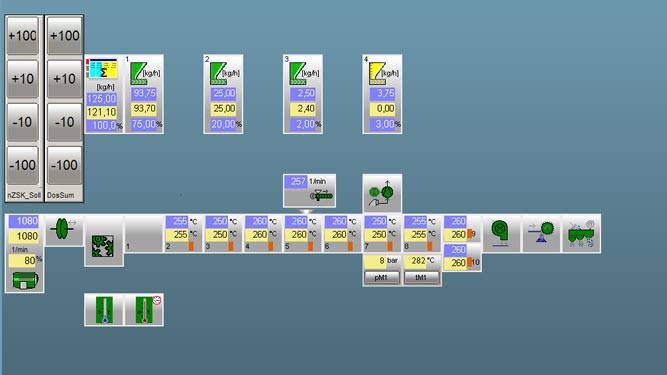The width and height of the screenshot is (667, 375).
Task: Open the main drive motor icon
Action: coord(26,280)
